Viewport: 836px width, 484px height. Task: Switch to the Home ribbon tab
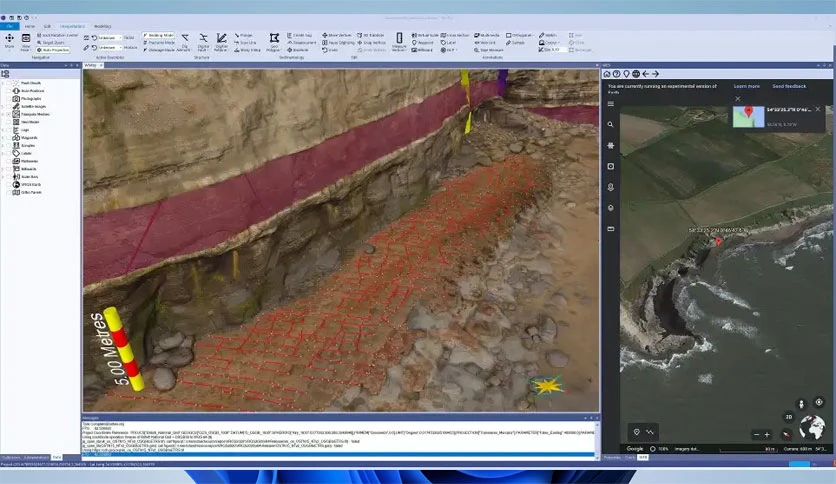pyautogui.click(x=29, y=26)
